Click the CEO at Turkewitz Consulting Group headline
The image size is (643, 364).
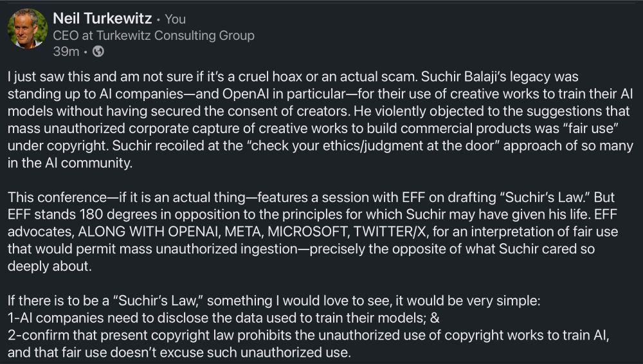pyautogui.click(x=154, y=36)
